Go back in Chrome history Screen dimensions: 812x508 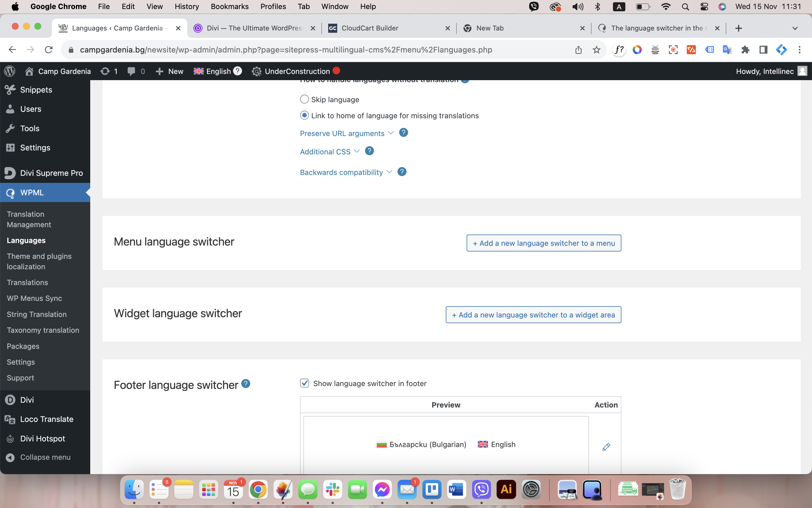coord(12,50)
